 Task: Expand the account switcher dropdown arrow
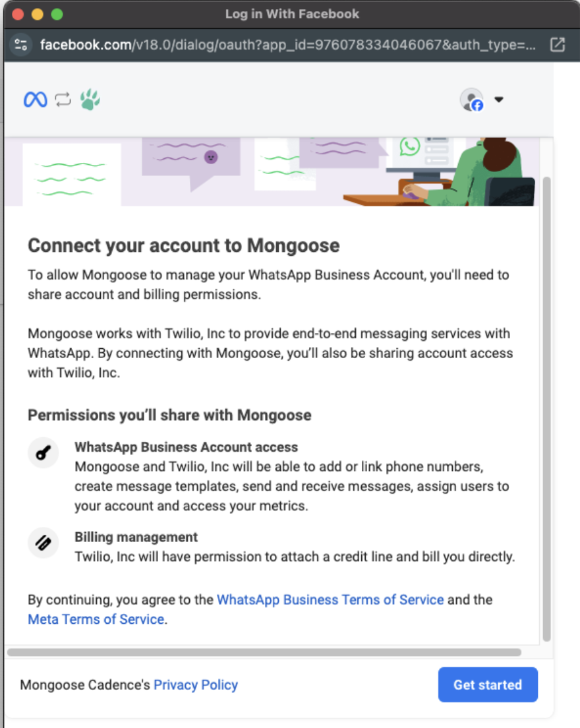(x=499, y=100)
